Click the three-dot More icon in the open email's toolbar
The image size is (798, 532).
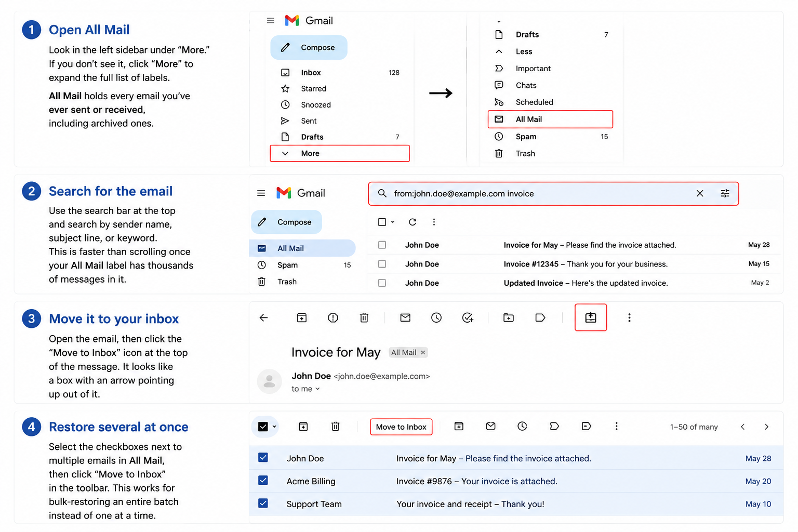629,317
